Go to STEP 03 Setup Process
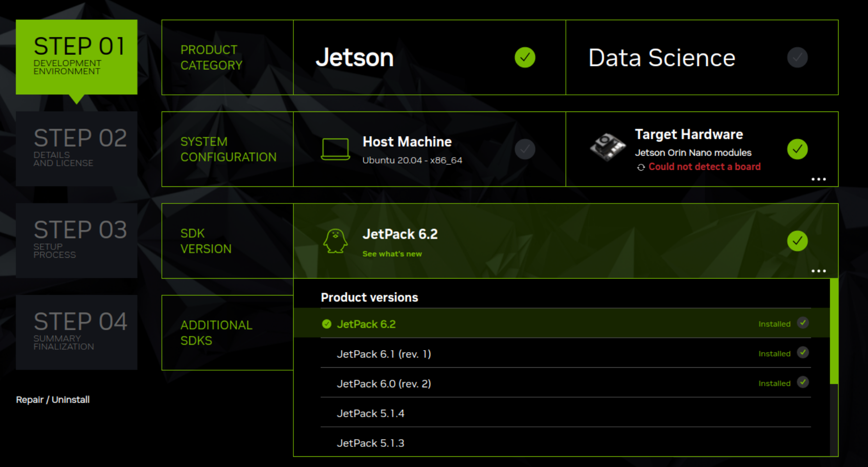Screen dimensions: 868x467 tap(76, 241)
